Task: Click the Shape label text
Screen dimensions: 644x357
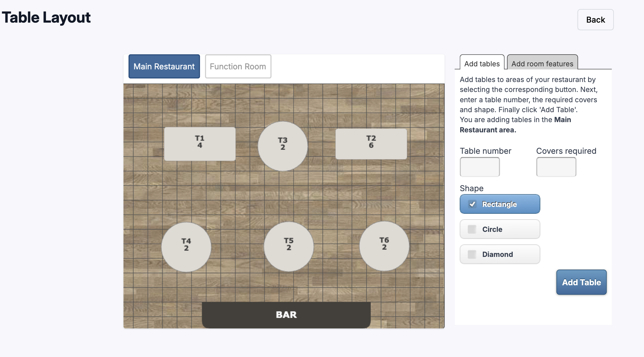Action: point(471,188)
